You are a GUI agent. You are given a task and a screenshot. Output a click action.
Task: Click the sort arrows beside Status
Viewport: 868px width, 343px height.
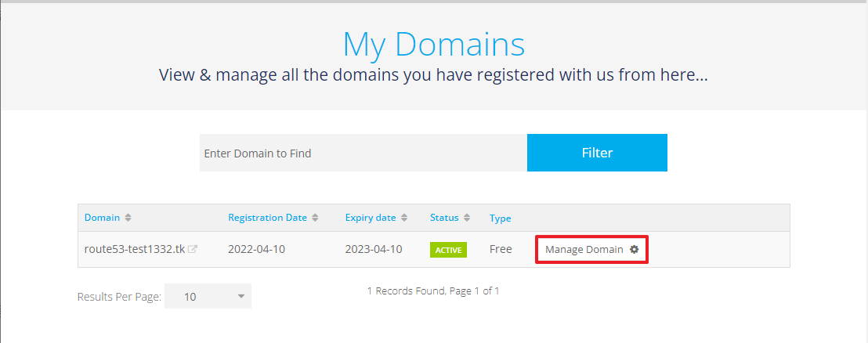467,218
